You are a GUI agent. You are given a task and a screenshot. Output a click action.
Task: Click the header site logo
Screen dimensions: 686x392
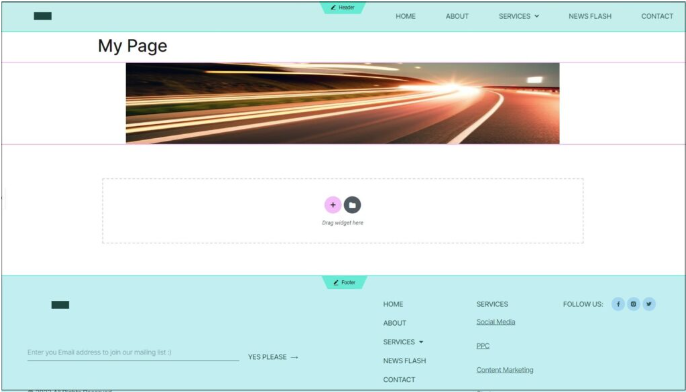(x=43, y=16)
